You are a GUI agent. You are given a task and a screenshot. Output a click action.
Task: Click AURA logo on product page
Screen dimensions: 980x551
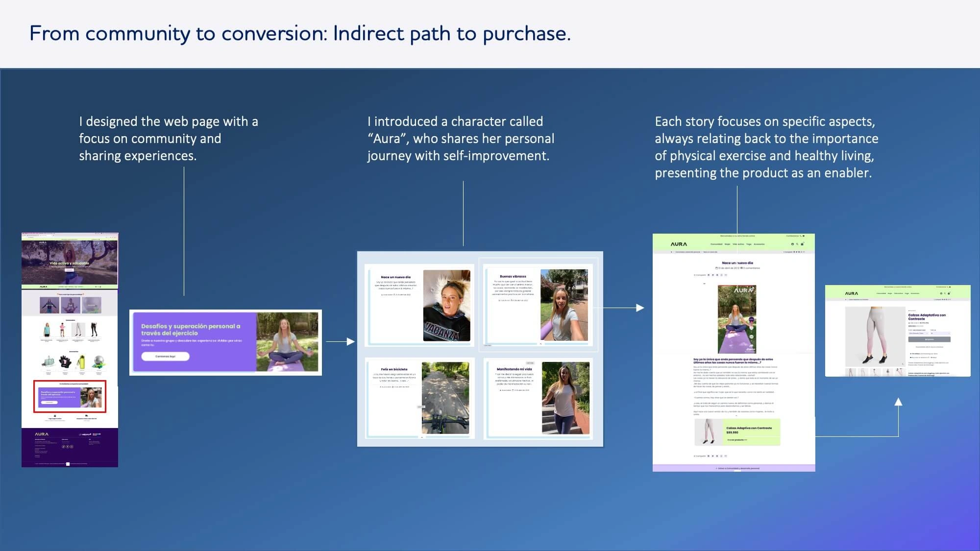pos(851,293)
